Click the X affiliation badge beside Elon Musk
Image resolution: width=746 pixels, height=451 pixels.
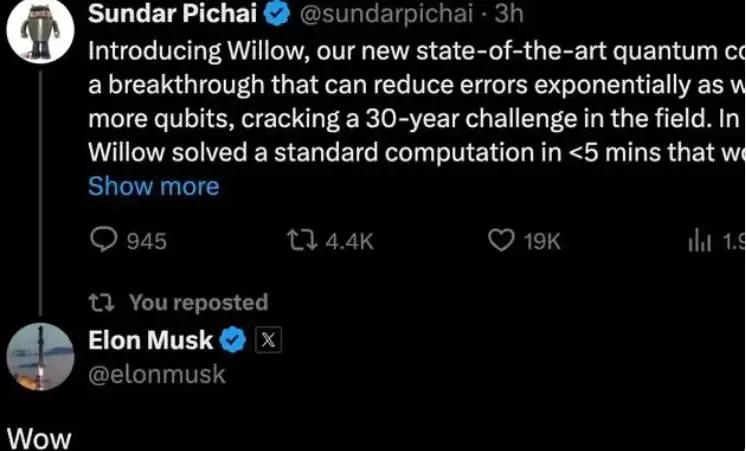[x=267, y=341]
